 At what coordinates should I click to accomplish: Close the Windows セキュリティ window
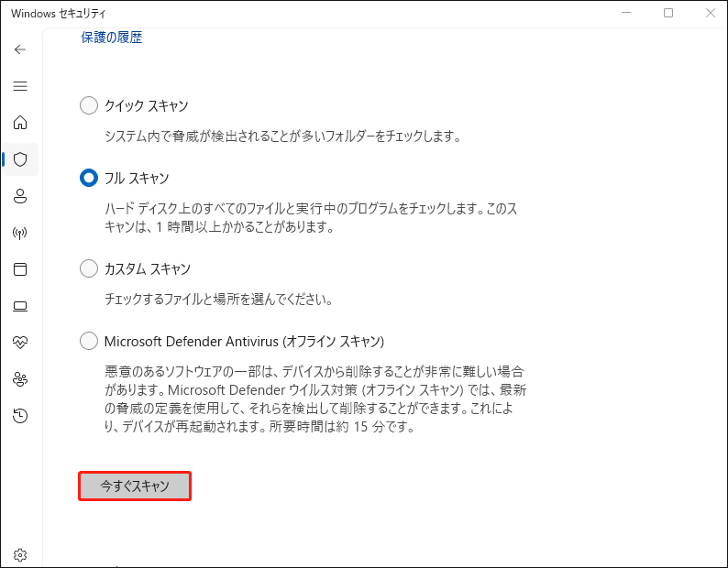710,13
